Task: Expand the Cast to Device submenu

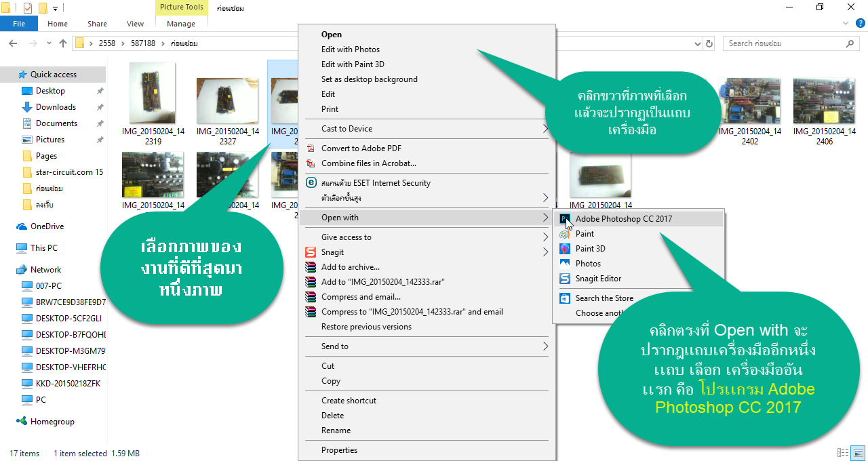Action: pos(545,129)
